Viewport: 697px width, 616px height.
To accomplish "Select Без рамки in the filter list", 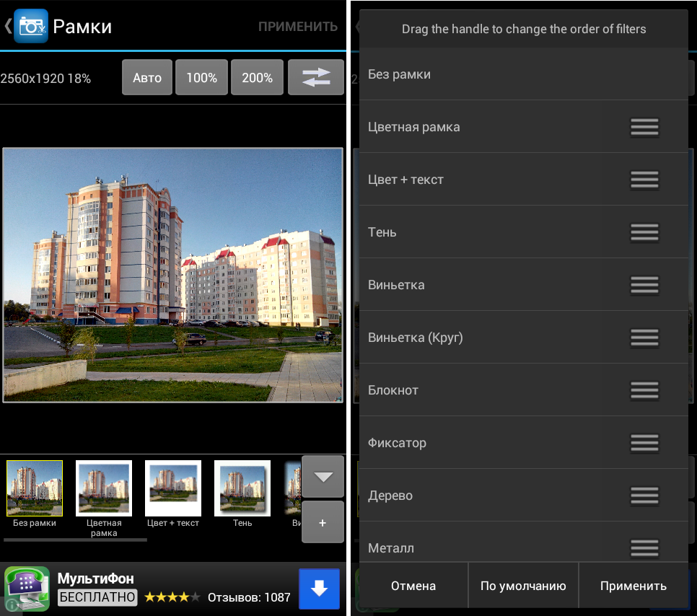I will coord(399,74).
